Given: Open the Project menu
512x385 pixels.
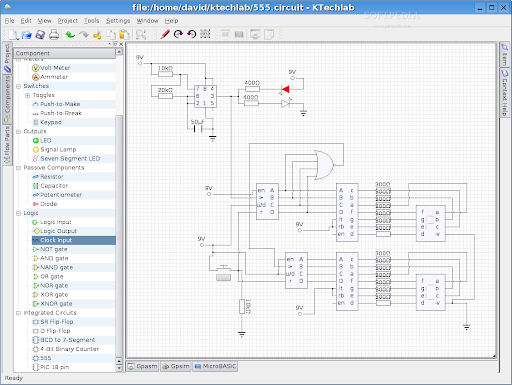Looking at the screenshot, I should (x=68, y=21).
